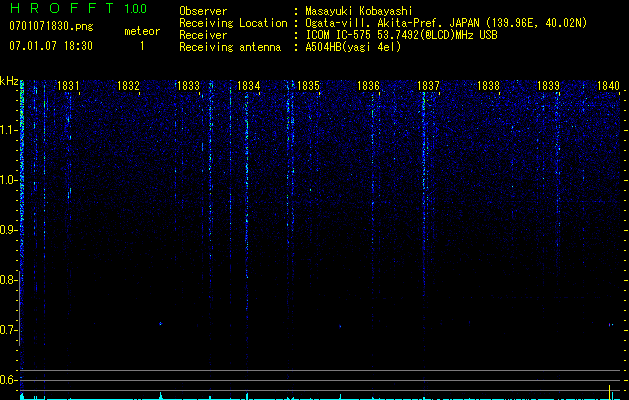
Task: Click the 1840 time marker
Action: click(x=609, y=86)
